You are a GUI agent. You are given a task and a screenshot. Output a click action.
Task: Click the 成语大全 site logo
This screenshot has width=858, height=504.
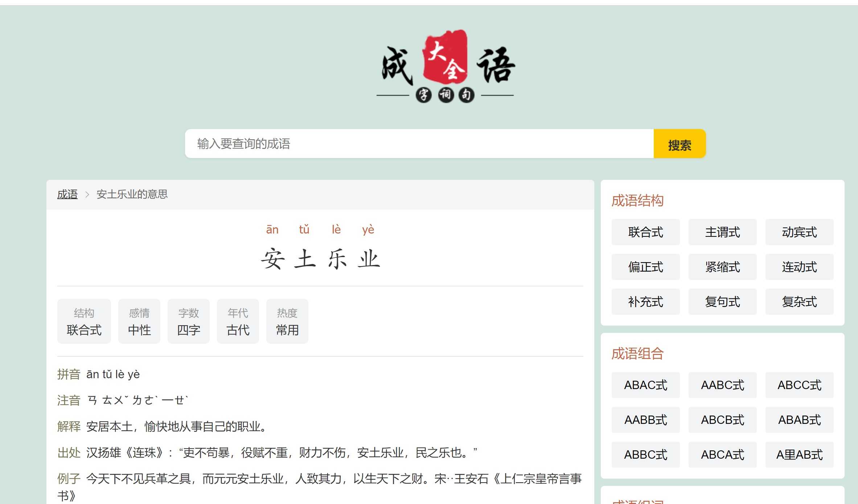point(445,66)
